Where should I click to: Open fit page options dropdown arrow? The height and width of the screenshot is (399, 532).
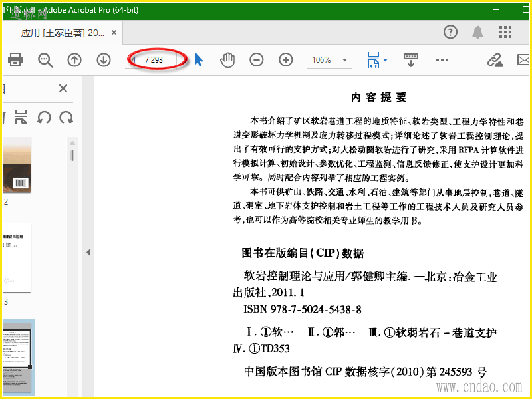[386, 60]
